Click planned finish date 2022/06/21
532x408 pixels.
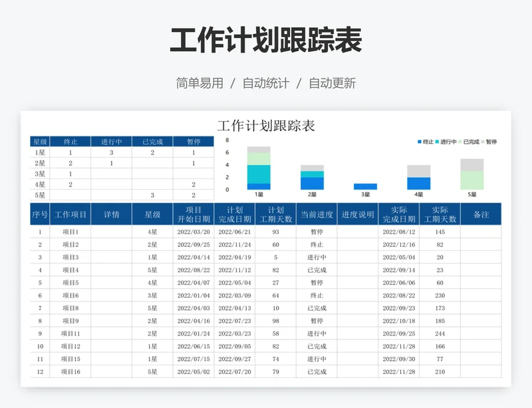pos(235,232)
